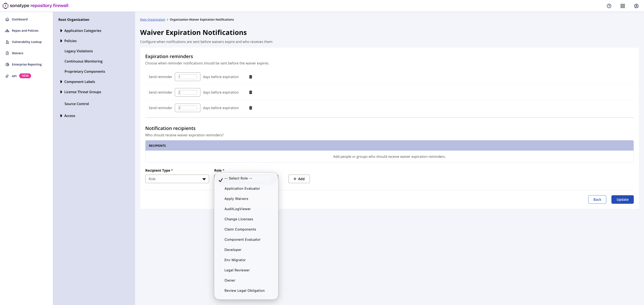This screenshot has width=644, height=305.
Task: Select Env Migrator role option
Action: [246, 260]
